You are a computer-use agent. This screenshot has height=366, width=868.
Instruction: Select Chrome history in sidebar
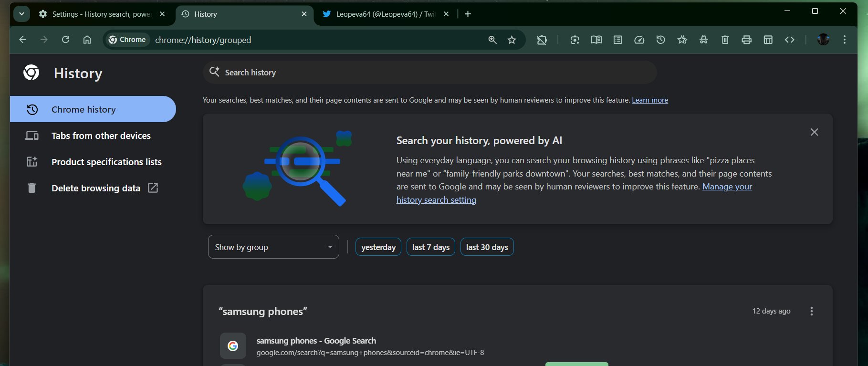coord(93,109)
